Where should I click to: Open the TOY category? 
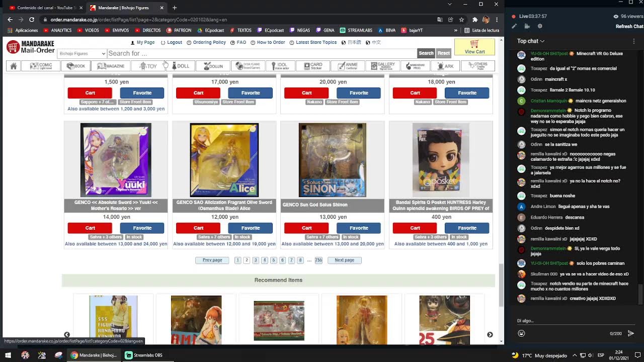point(148,66)
